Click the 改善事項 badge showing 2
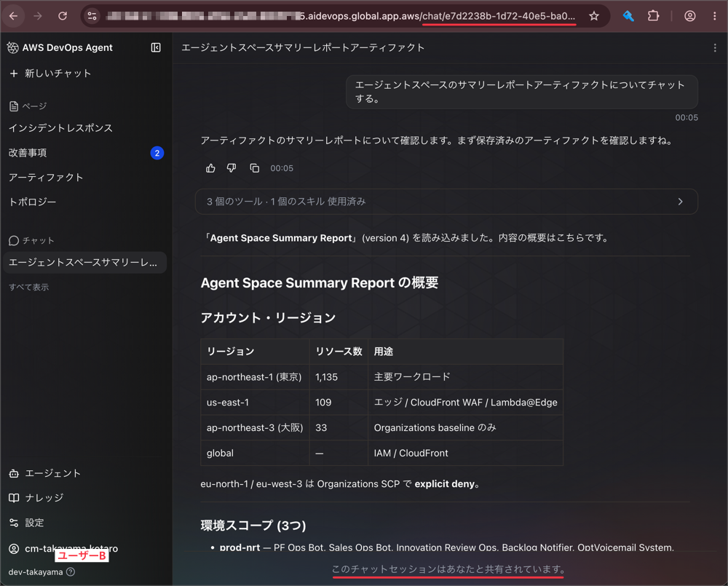 click(x=157, y=153)
